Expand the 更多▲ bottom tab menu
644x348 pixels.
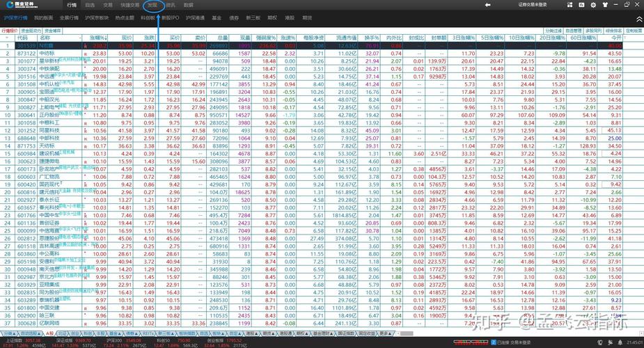pos(385,333)
